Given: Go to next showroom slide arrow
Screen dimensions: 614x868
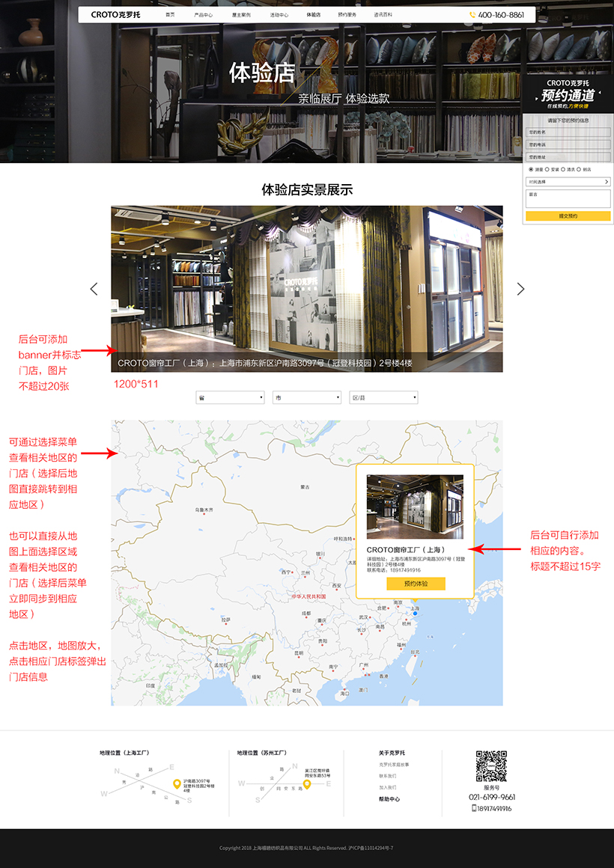Looking at the screenshot, I should pos(520,288).
